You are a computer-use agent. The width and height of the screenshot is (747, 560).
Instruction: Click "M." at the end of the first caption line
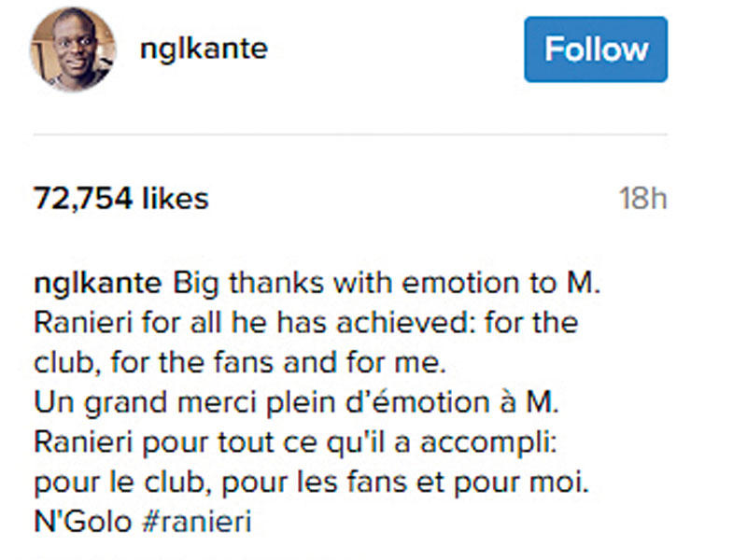pos(582,283)
